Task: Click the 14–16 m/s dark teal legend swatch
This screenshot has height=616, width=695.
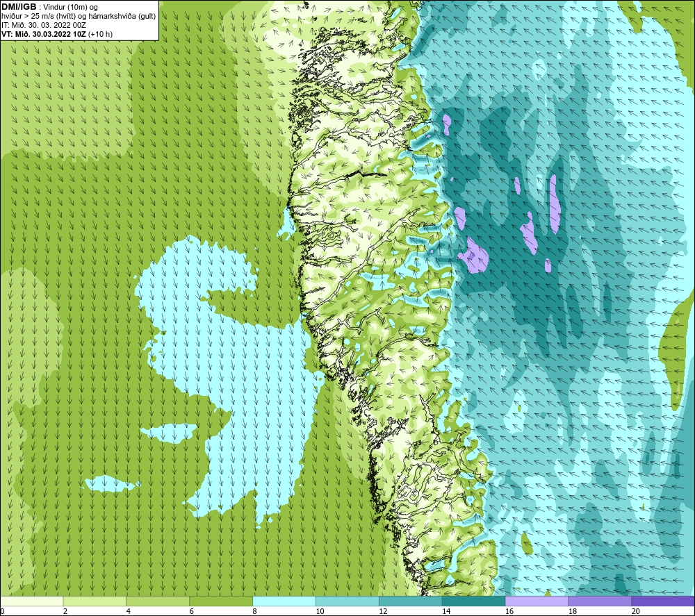Action: click(474, 601)
